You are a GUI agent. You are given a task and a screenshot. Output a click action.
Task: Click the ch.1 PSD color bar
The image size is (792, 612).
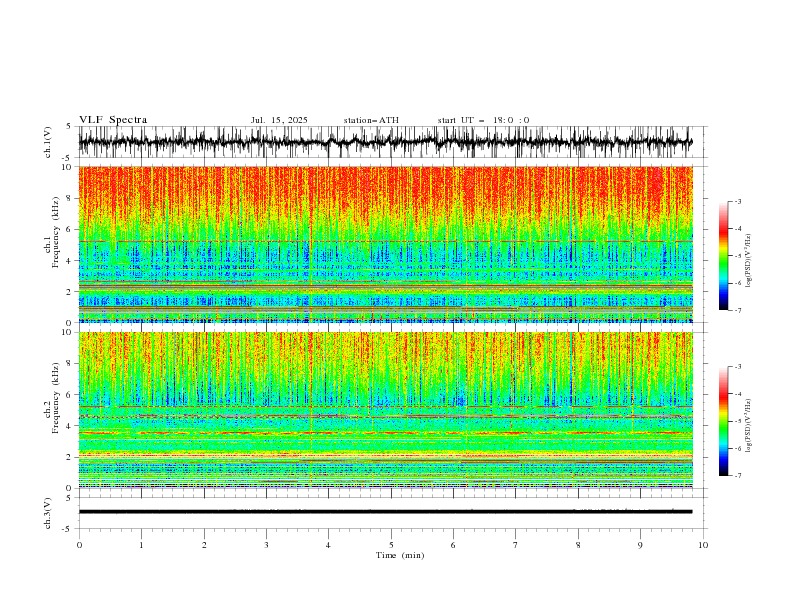point(723,256)
